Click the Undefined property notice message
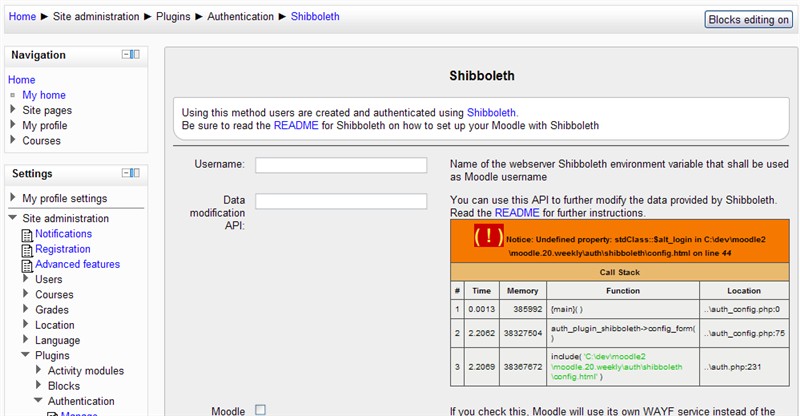This screenshot has height=416, width=800. (636, 246)
